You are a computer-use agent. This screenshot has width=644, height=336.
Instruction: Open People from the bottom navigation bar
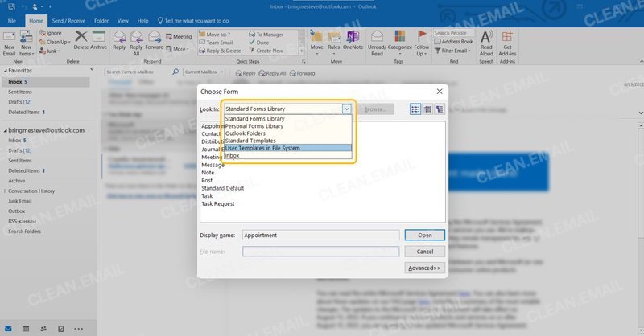pyautogui.click(x=43, y=329)
